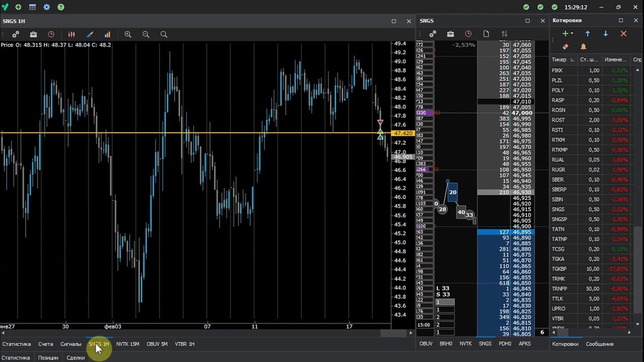Open gears settings in SNGS order book toolbar
644x362 pixels.
click(432, 34)
